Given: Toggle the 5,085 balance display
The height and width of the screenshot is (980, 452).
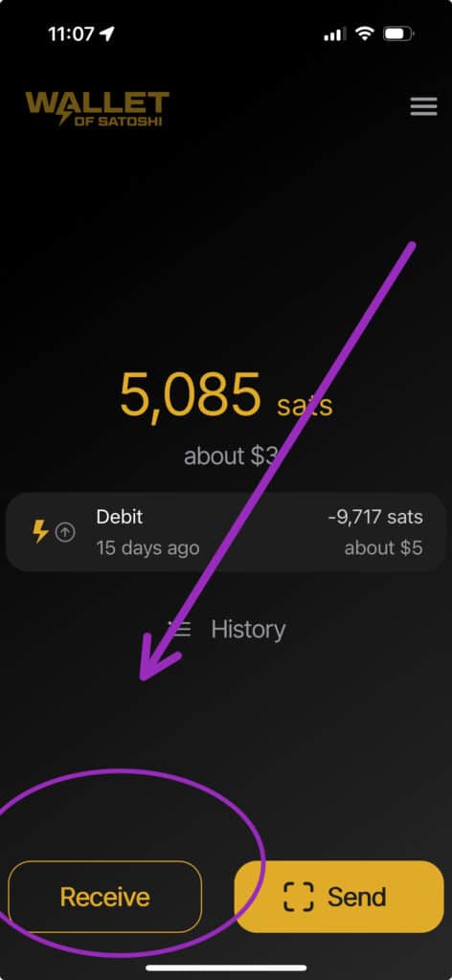Looking at the screenshot, I should 190,395.
